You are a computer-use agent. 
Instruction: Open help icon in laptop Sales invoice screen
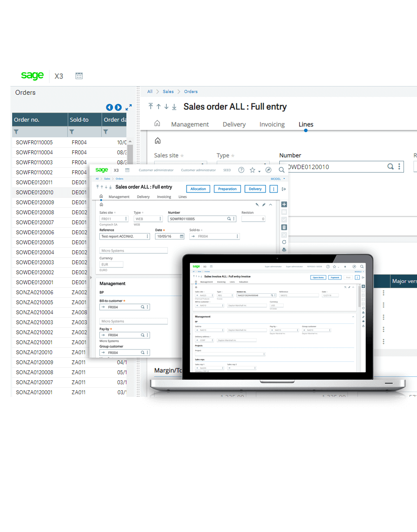pos(328,266)
